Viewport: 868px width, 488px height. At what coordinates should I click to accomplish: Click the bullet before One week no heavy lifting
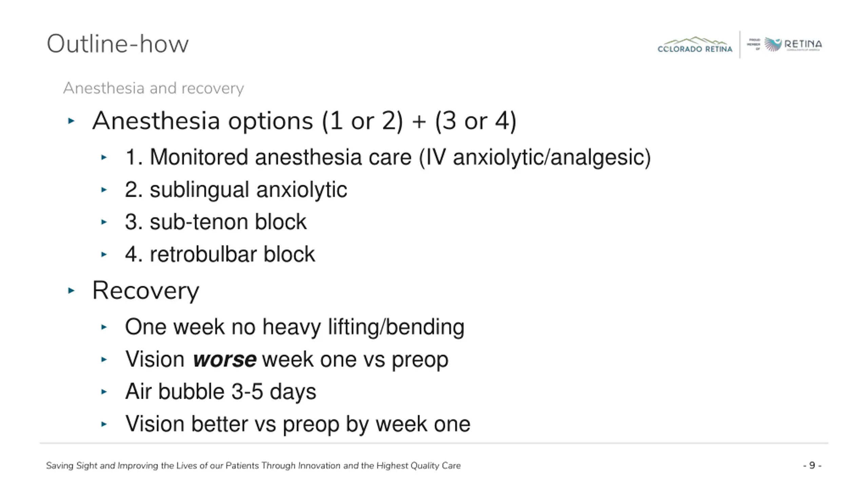[x=104, y=327]
